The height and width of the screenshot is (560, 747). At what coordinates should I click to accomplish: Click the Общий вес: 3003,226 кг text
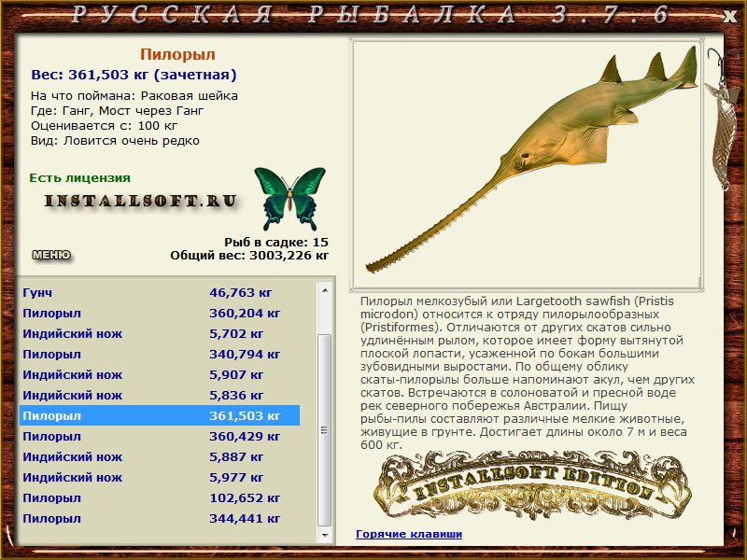click(x=249, y=255)
